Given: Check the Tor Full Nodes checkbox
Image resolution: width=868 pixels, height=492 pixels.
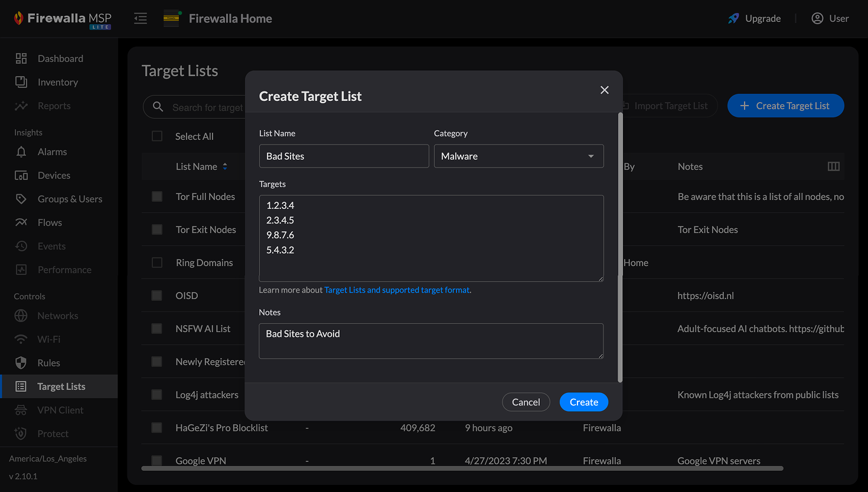Looking at the screenshot, I should tap(157, 196).
